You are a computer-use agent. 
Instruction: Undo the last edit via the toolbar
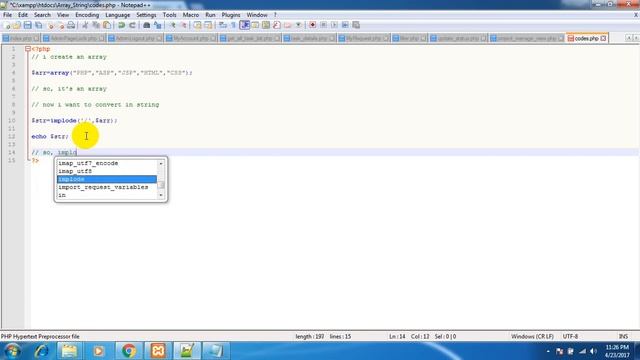point(121,25)
